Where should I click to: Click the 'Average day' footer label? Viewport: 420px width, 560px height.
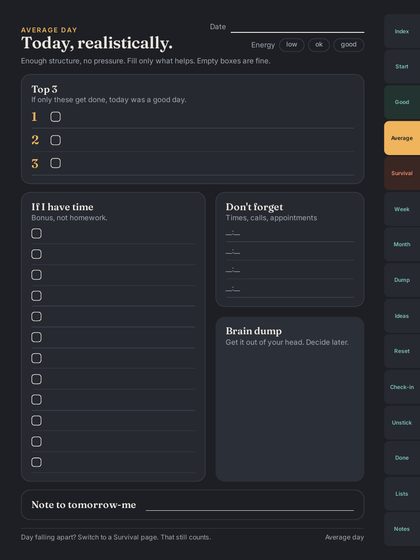pos(344,537)
